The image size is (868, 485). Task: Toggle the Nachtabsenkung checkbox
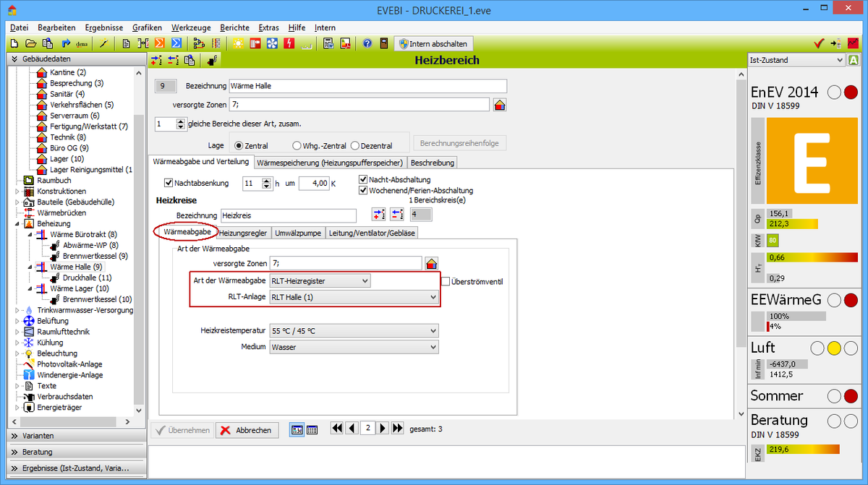point(169,184)
